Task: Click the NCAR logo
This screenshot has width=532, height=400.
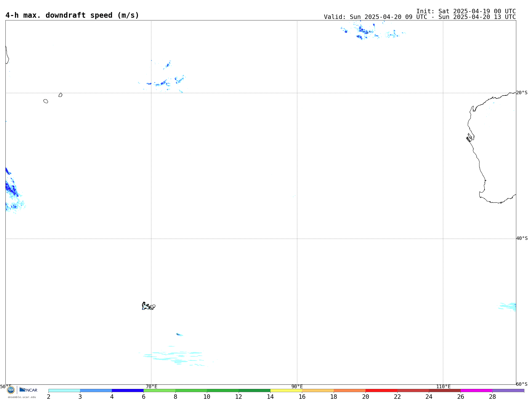Action: [28, 390]
